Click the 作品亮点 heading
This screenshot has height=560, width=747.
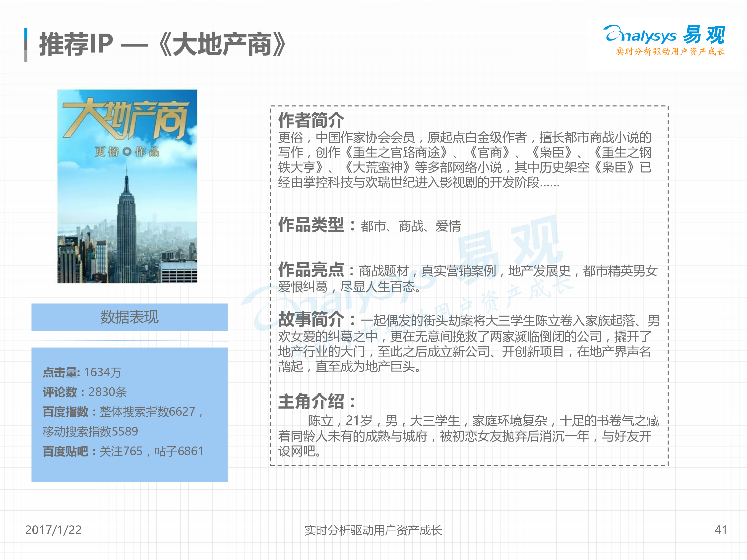pos(311,269)
